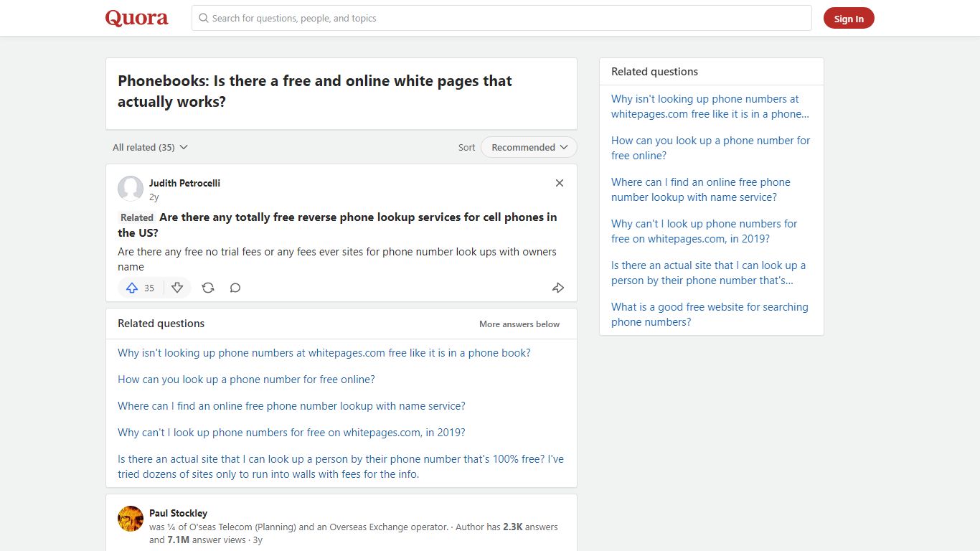Click the 'More answers below' text
This screenshot has width=980, height=551.
click(x=519, y=324)
